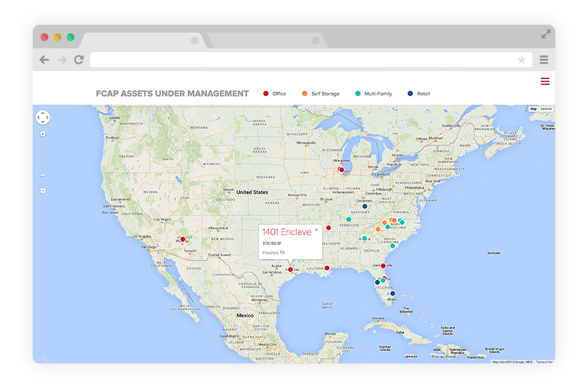This screenshot has width=588, height=385.
Task: Zoom out with the map minus button
Action: click(42, 191)
